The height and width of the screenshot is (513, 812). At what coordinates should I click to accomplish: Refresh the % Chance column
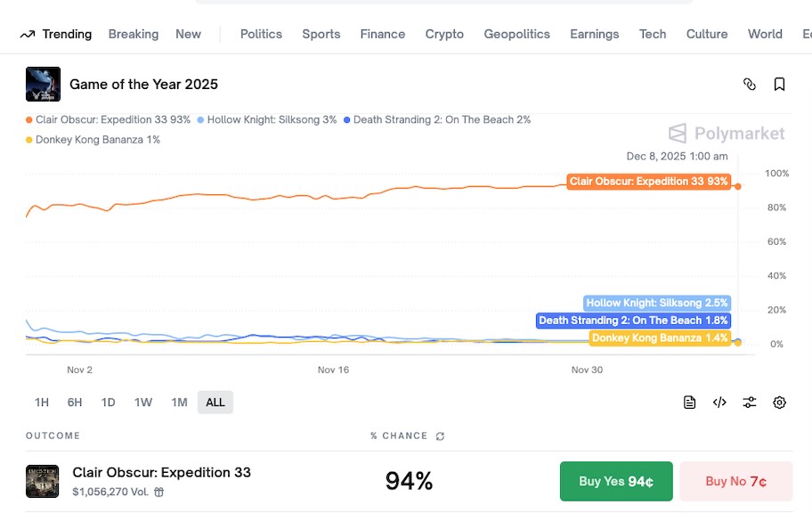click(x=438, y=436)
